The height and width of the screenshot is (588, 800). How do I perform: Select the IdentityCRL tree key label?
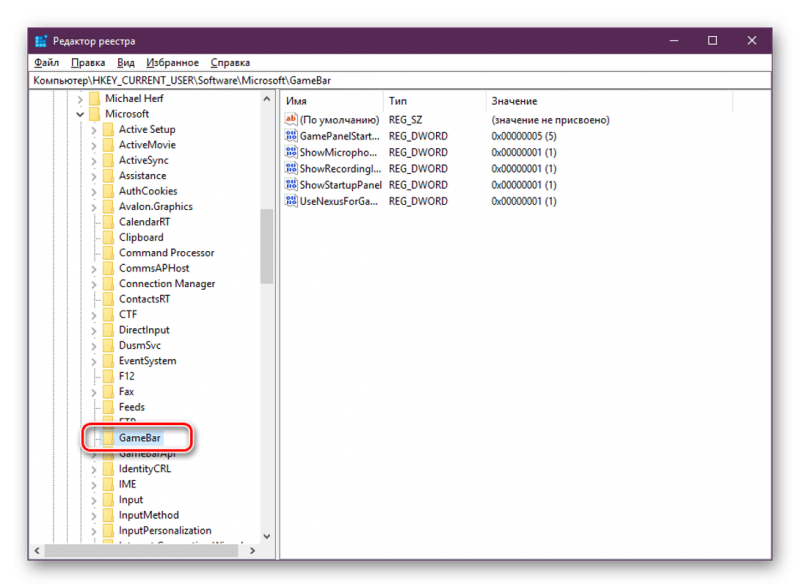(x=145, y=469)
